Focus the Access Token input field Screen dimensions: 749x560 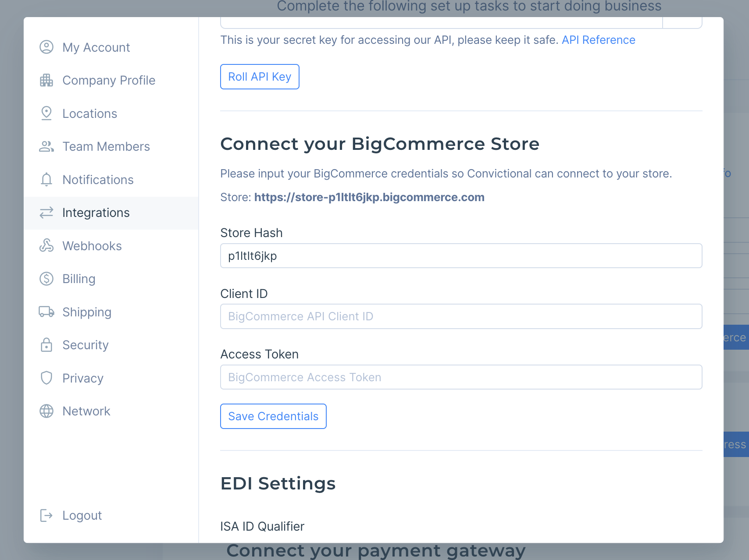tap(461, 377)
